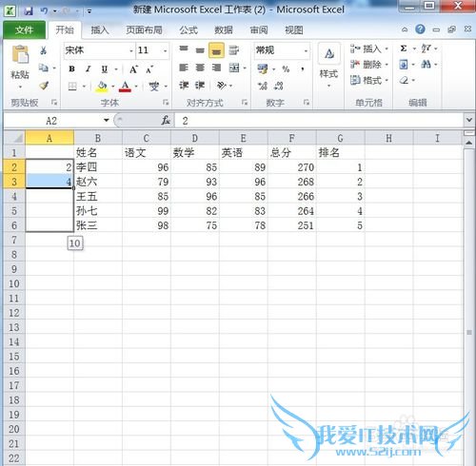
Task: Customize the Quick Access Toolbar dropdown
Action: point(89,11)
